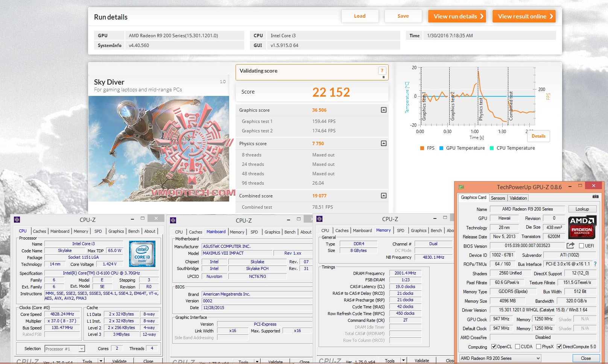Viewport: 608px width, 364px height.
Task: Click the overall score value 22 152
Action: click(331, 92)
